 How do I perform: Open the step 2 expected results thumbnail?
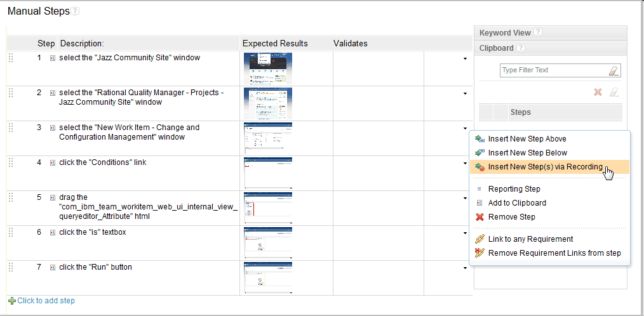tap(268, 103)
